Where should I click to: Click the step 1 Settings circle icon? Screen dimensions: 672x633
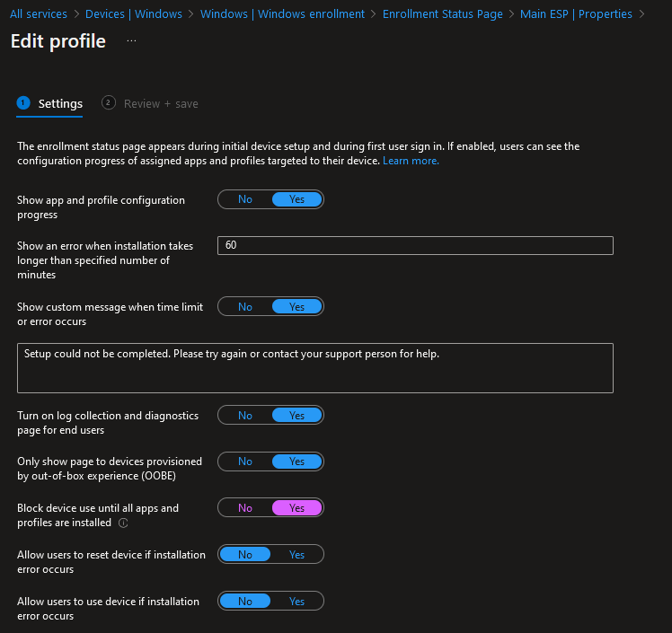click(23, 103)
